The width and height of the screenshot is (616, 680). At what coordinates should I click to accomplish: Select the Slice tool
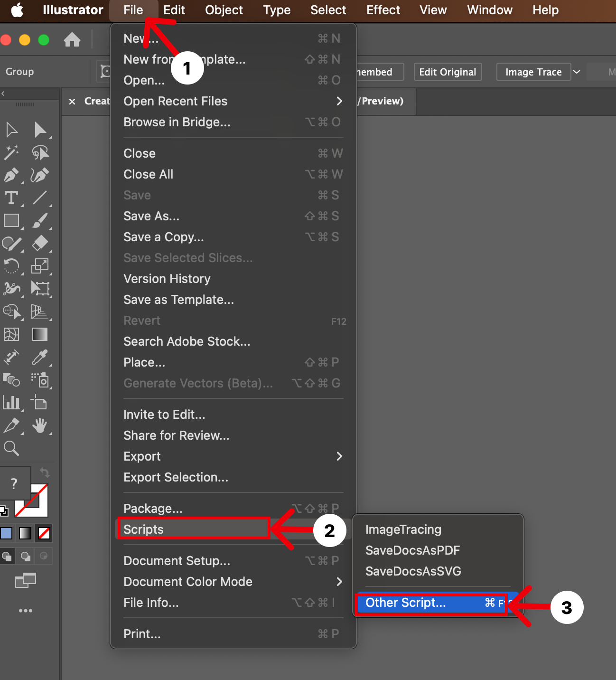coord(11,425)
